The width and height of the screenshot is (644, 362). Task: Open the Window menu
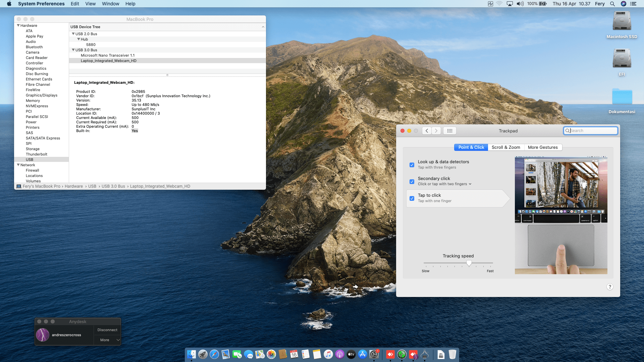click(x=110, y=4)
